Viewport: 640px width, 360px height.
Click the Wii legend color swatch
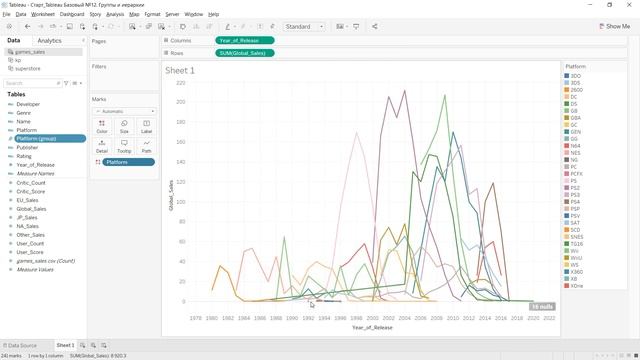click(567, 251)
